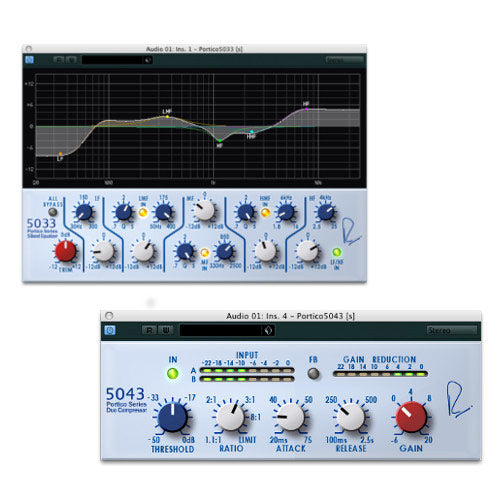Click the RELEASE knob on the compressor
500x500 pixels.
[351, 417]
